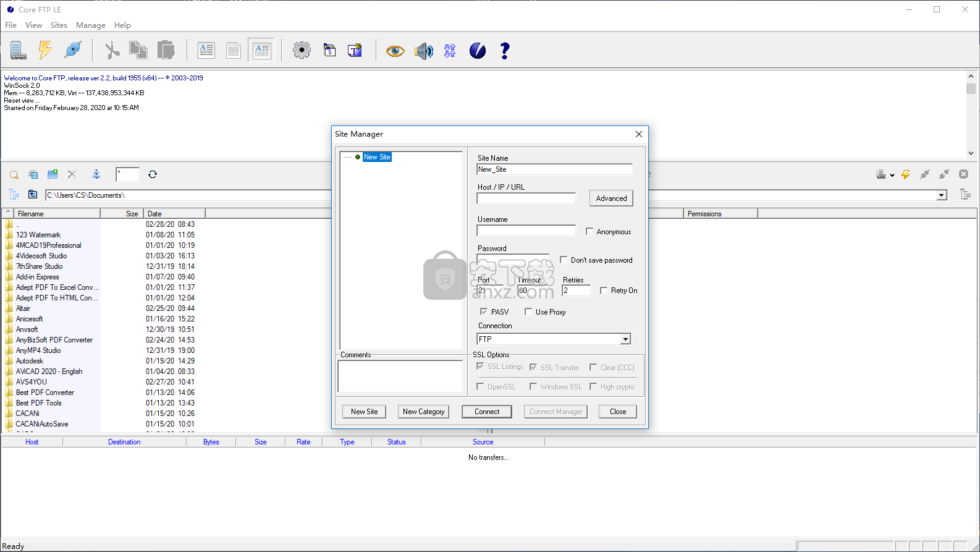The image size is (980, 552).
Task: Open the remote path dropdown arrow
Action: tap(942, 195)
